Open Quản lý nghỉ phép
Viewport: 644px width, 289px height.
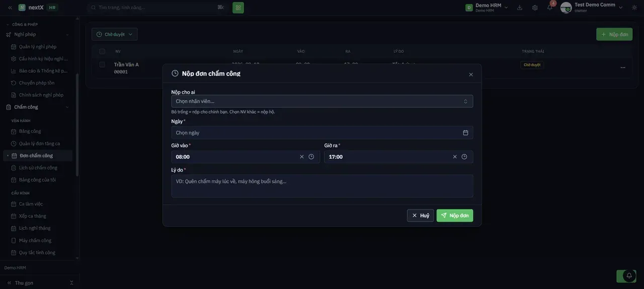coord(38,47)
